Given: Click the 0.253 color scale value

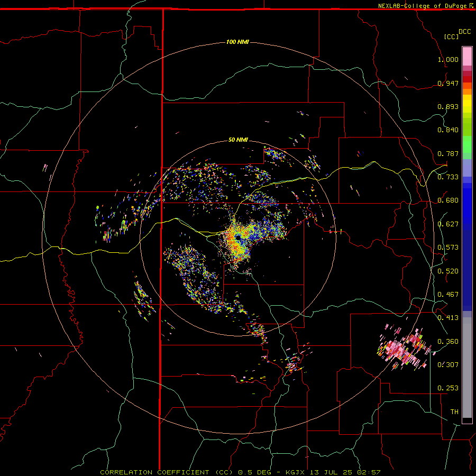Looking at the screenshot, I should 448,388.
